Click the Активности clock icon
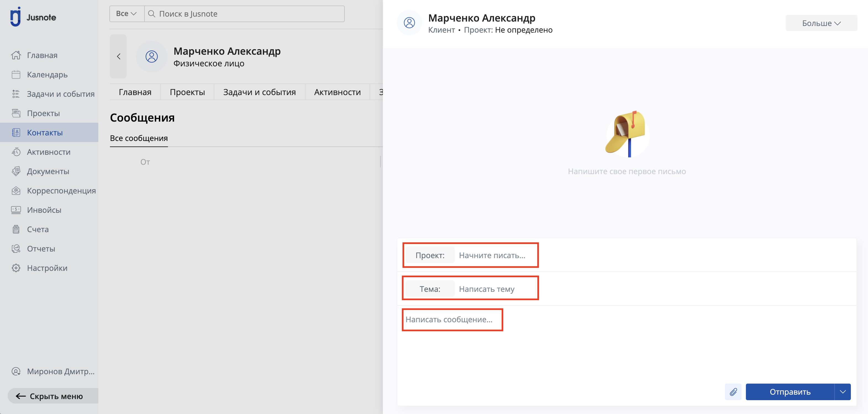This screenshot has width=868, height=414. [16, 152]
